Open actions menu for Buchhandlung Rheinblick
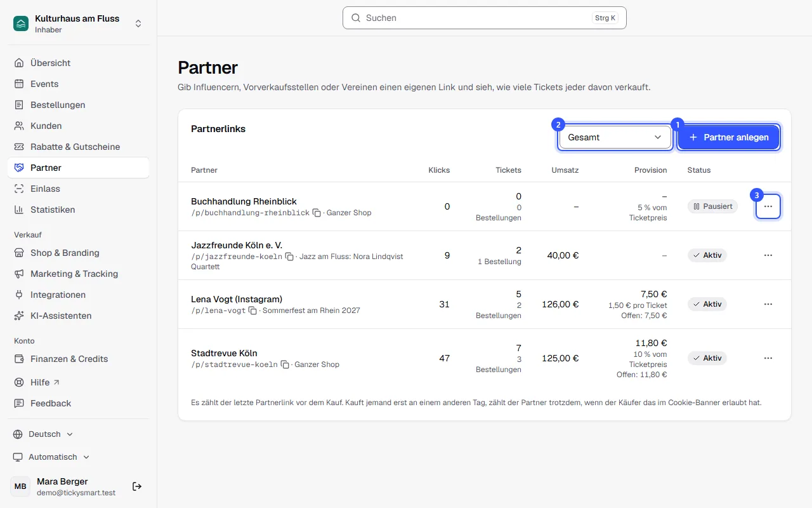Viewport: 812px width, 508px height. pyautogui.click(x=768, y=206)
